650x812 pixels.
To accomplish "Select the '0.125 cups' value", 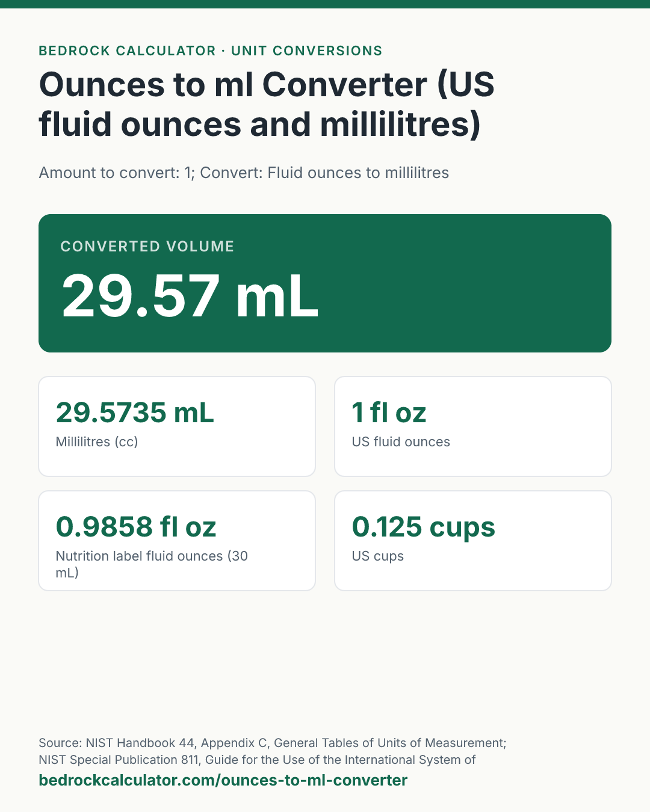I will pos(423,527).
